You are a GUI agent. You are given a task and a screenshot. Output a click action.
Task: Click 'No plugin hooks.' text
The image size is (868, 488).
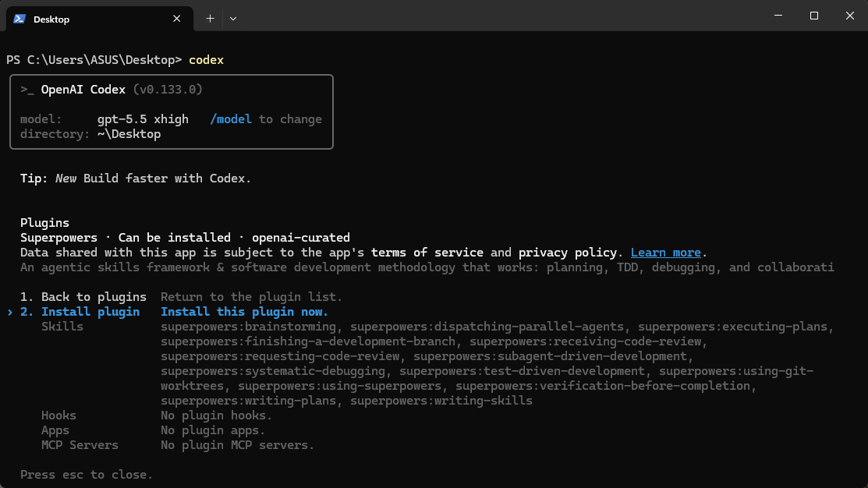[x=217, y=416]
